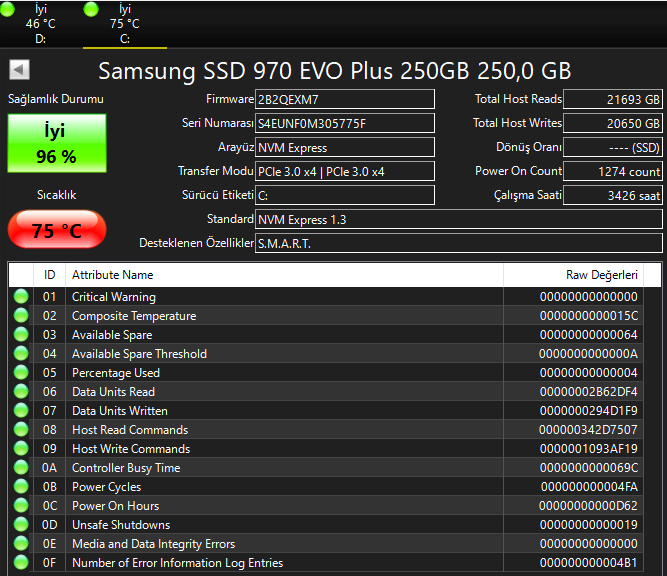Select the Total Host Reads value 21693 GB
This screenshot has width=667, height=576.
pos(613,99)
